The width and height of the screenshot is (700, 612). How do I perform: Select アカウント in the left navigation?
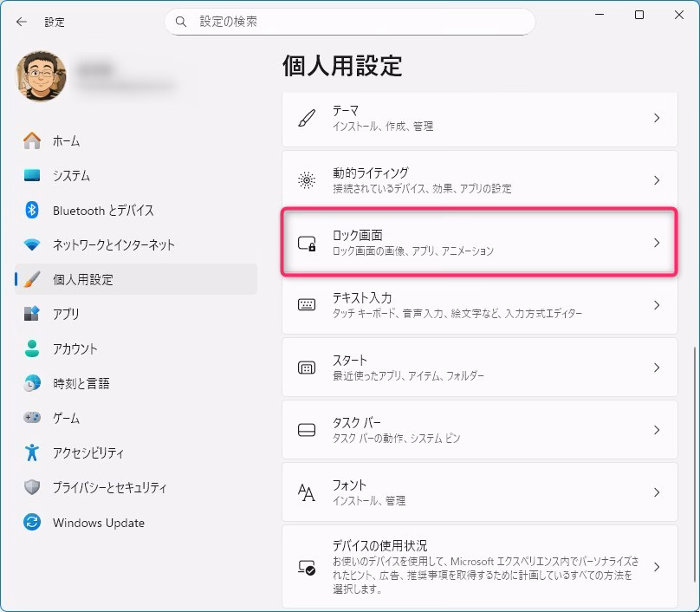75,348
